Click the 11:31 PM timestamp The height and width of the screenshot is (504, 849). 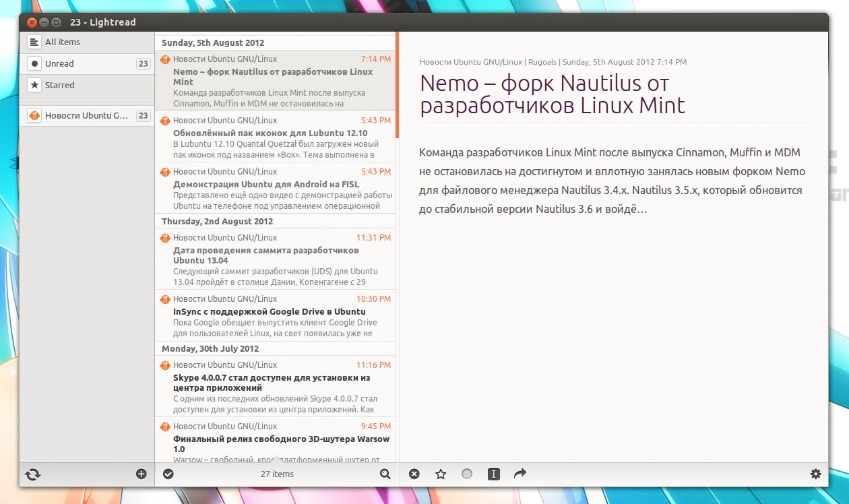(x=374, y=238)
